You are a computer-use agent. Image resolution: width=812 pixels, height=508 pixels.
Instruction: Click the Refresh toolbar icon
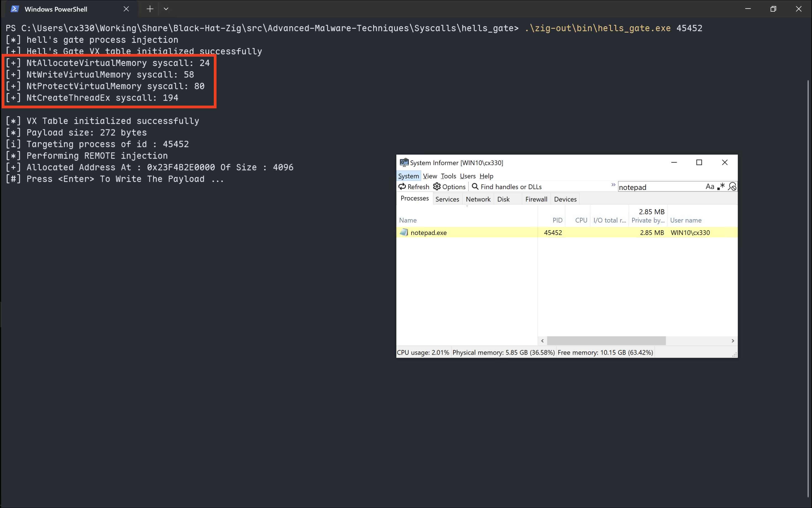pos(402,187)
